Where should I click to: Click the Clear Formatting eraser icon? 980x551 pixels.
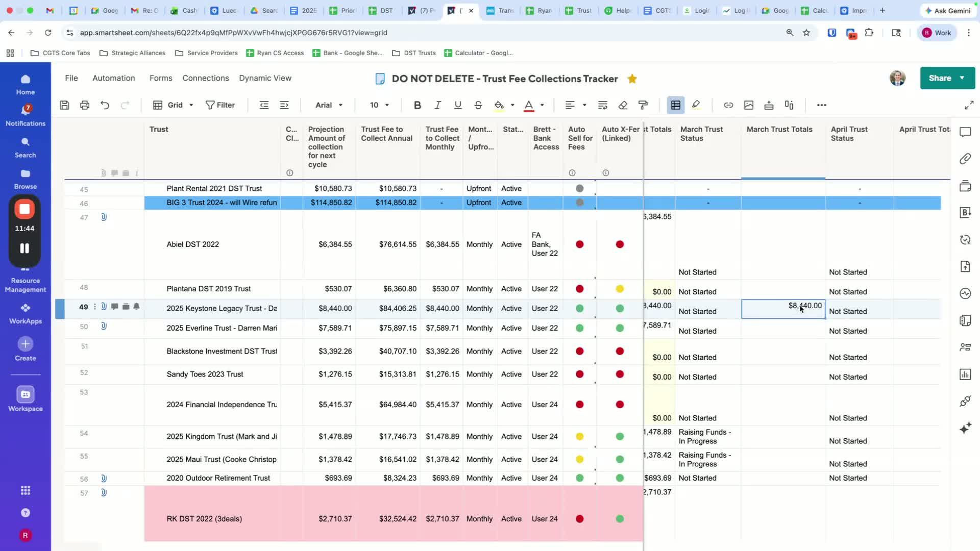pyautogui.click(x=623, y=105)
